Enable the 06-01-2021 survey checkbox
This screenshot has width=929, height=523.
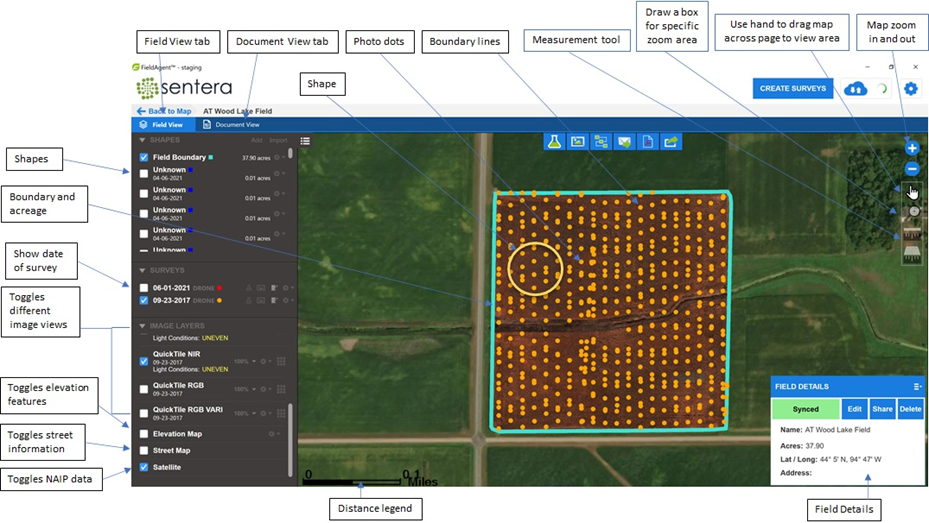(x=144, y=288)
